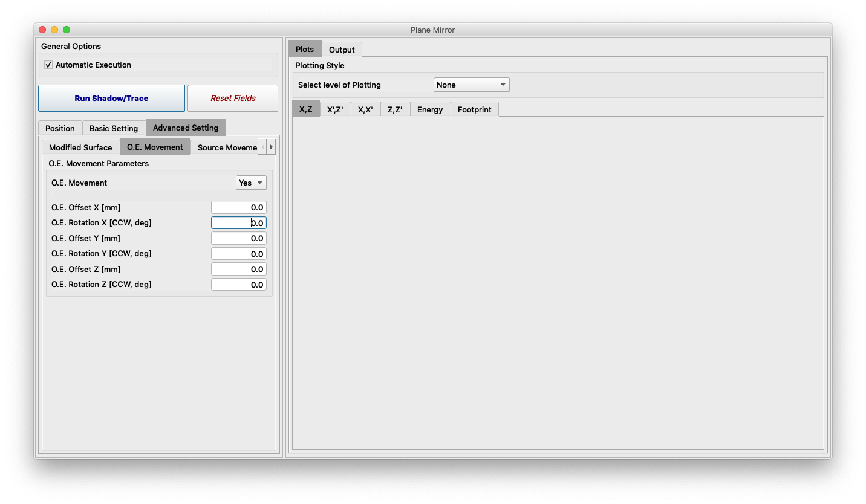Screen dimensions: 866x504
Task: Open the O.E. Movement tab
Action: coord(155,147)
